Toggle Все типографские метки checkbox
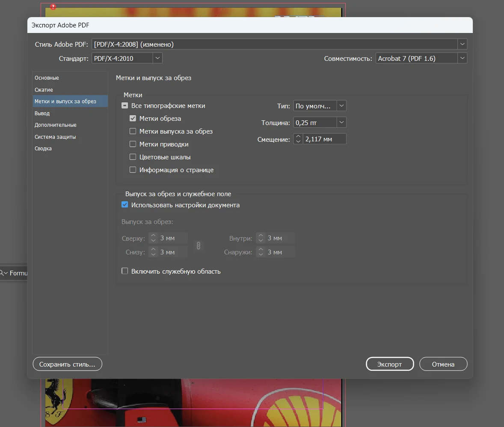The height and width of the screenshot is (427, 504). [x=125, y=106]
